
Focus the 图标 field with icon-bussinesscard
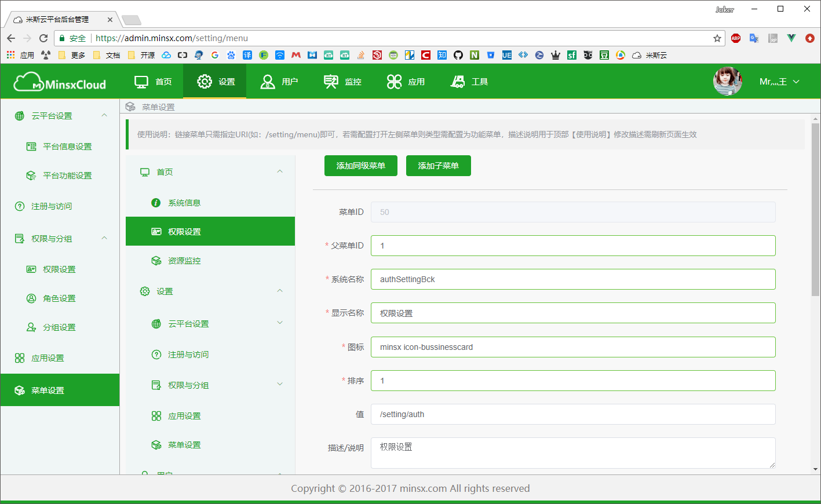573,347
